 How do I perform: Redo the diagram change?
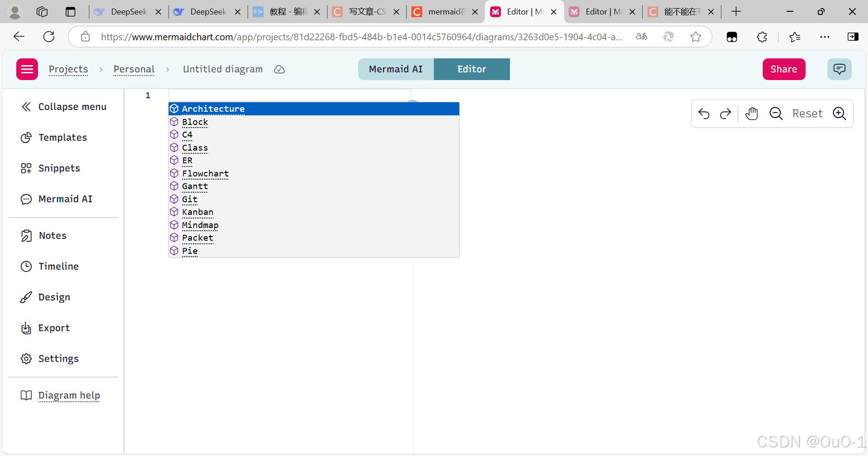(726, 114)
